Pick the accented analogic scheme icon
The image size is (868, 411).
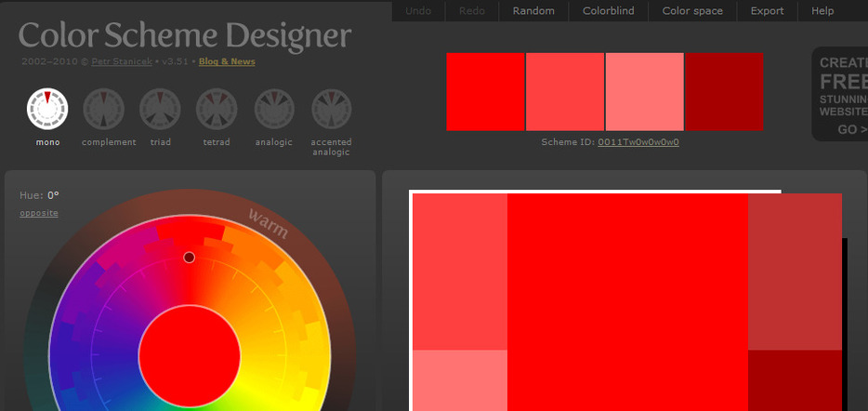[x=331, y=109]
